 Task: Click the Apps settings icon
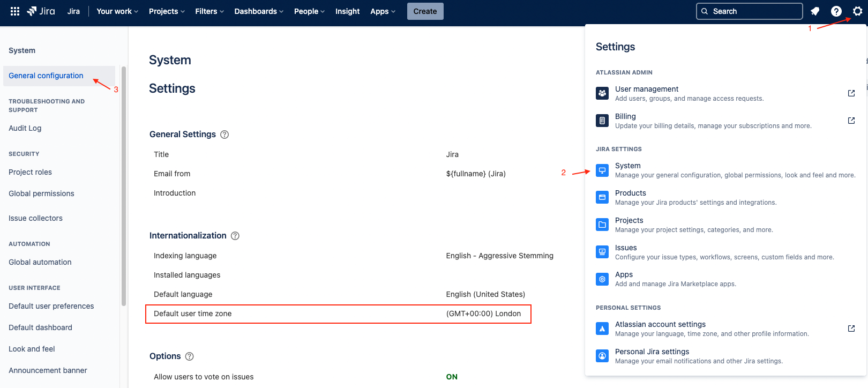(x=602, y=279)
